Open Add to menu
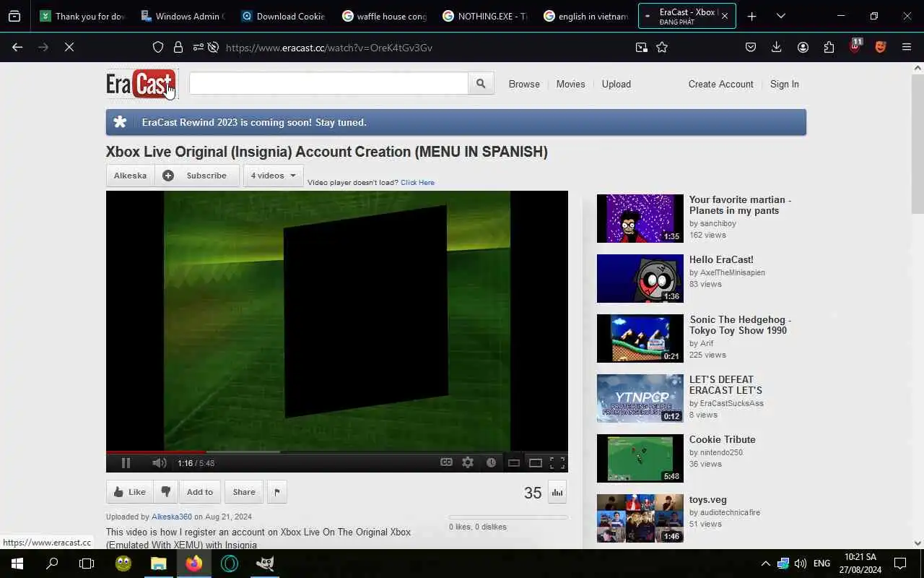Image resolution: width=924 pixels, height=578 pixels. tap(200, 492)
